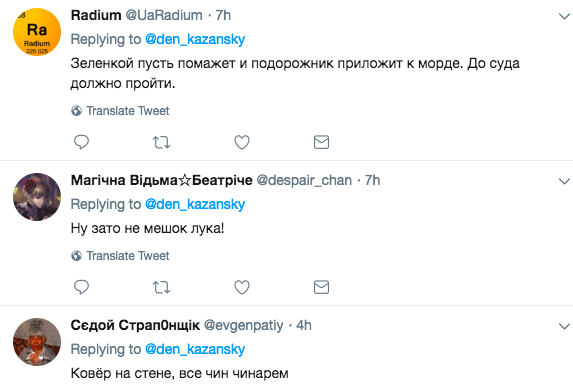Viewport: 573px width, 384px height.
Task: Open the chevron menu on Radium's tweet
Action: pyautogui.click(x=564, y=16)
